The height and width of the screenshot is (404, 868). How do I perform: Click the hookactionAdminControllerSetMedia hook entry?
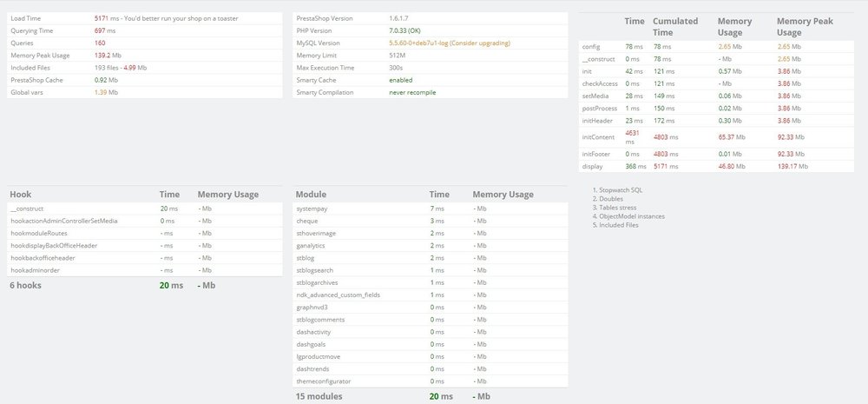pyautogui.click(x=63, y=221)
